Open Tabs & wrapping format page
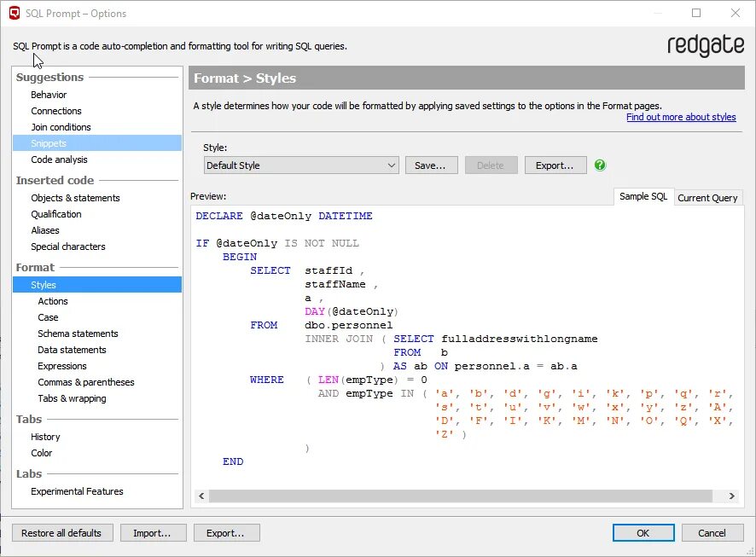 pos(72,398)
